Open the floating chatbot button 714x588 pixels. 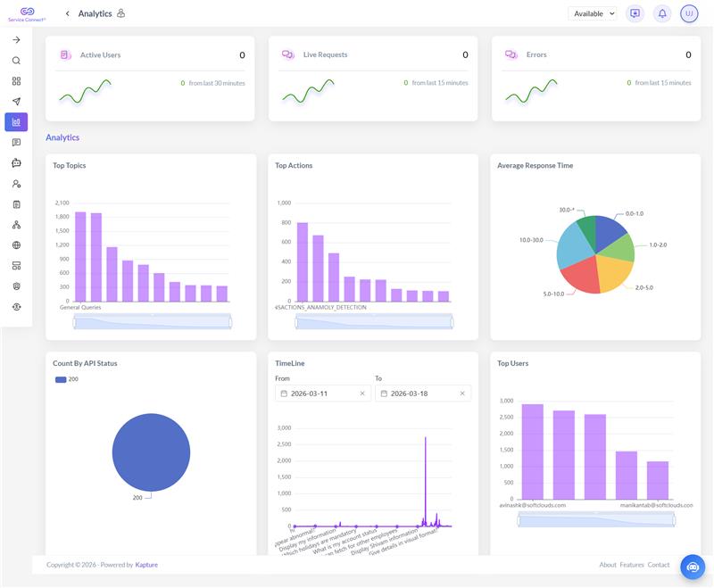(x=693, y=567)
